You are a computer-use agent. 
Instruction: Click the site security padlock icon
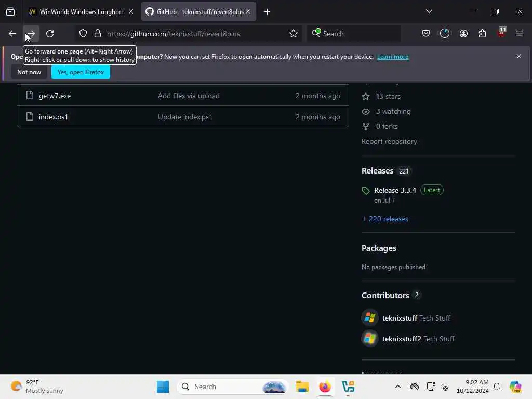tap(98, 34)
